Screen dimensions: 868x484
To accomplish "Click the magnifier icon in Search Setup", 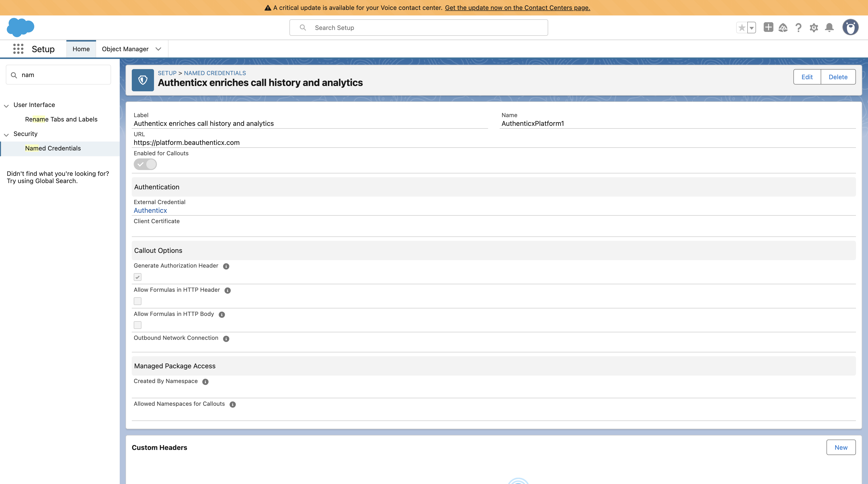I will coord(303,28).
